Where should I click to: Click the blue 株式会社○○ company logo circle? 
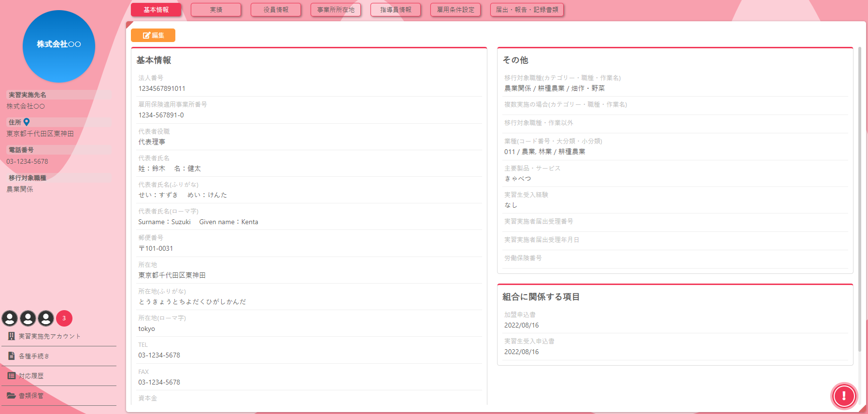[59, 46]
